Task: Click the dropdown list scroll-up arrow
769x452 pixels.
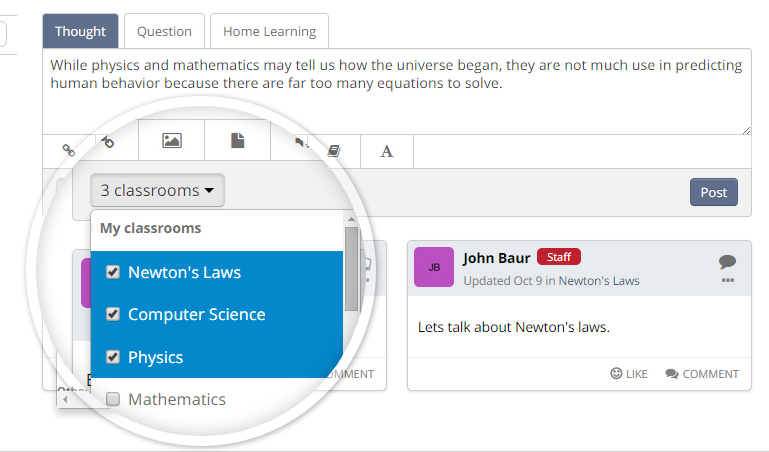Action: coord(351,219)
